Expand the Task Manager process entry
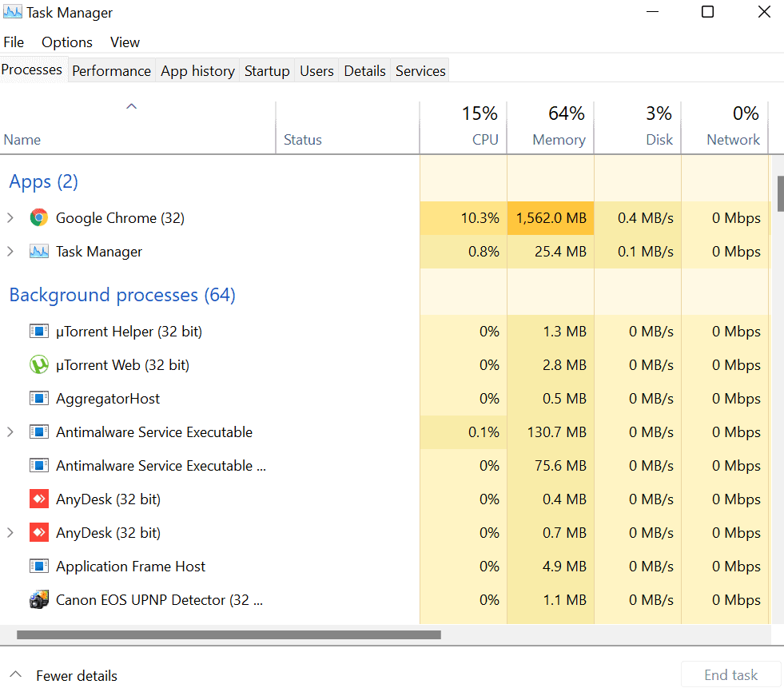This screenshot has height=696, width=784. point(10,252)
